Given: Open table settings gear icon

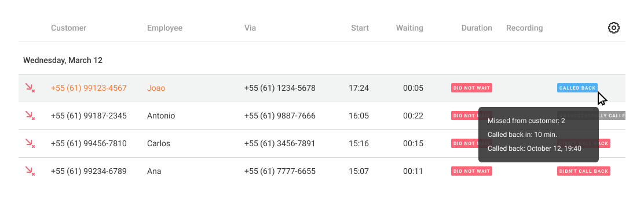Looking at the screenshot, I should pos(614,28).
